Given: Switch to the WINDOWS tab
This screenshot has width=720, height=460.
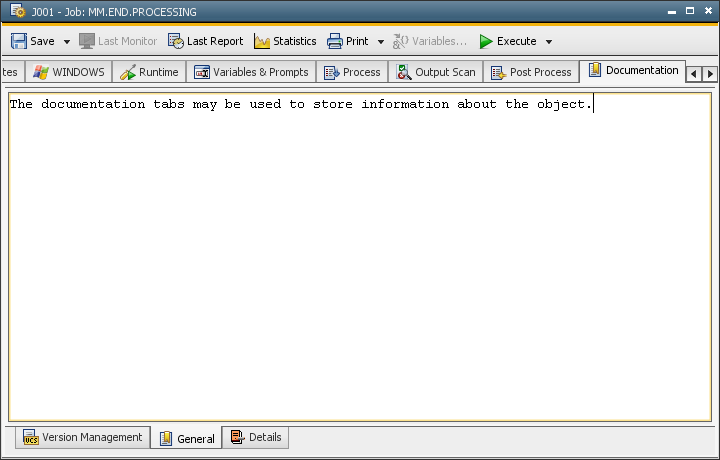Looking at the screenshot, I should tap(69, 72).
